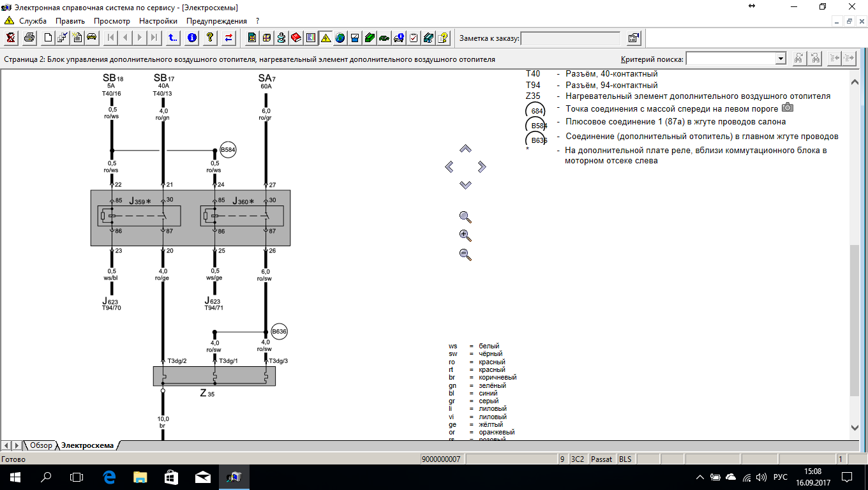Viewport: 868px width, 490px height.
Task: Click the printer icon in the toolbar
Action: 29,38
